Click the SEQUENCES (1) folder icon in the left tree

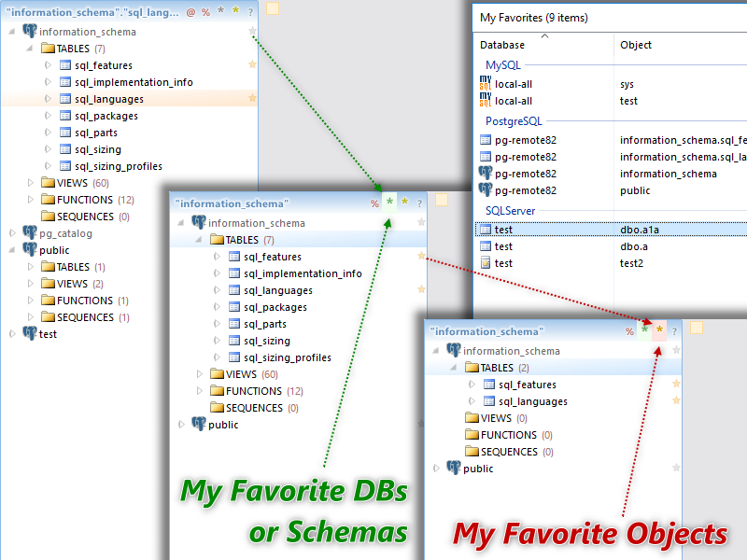coord(48,316)
